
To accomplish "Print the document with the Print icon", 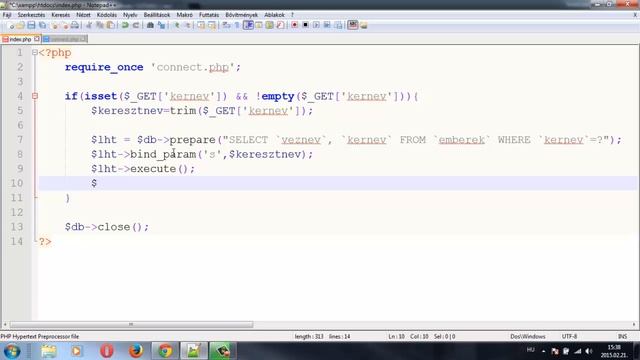I will coord(75,25).
